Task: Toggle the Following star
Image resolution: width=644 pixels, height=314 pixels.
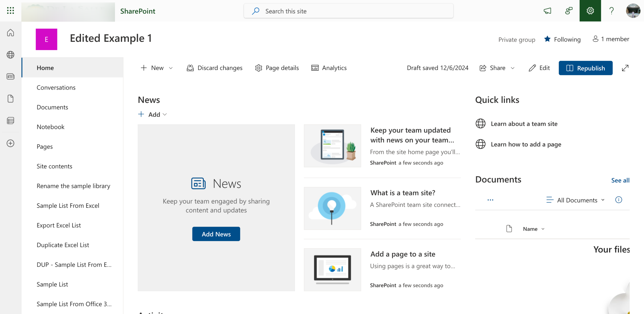Action: click(547, 39)
